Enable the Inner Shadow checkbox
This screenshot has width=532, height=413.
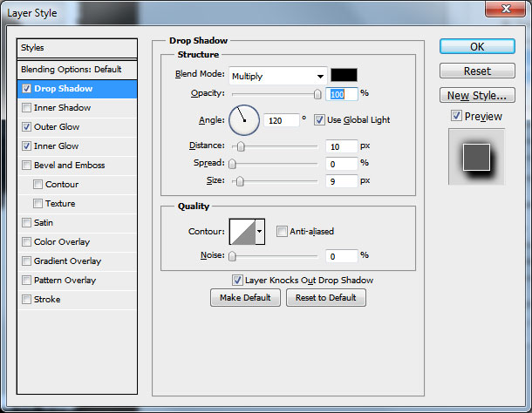pyautogui.click(x=26, y=108)
